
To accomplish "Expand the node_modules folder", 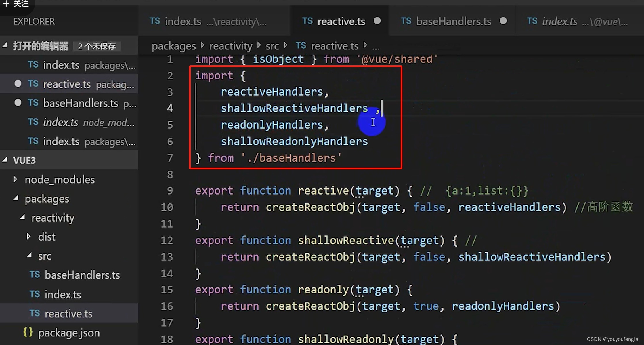I will 16,180.
